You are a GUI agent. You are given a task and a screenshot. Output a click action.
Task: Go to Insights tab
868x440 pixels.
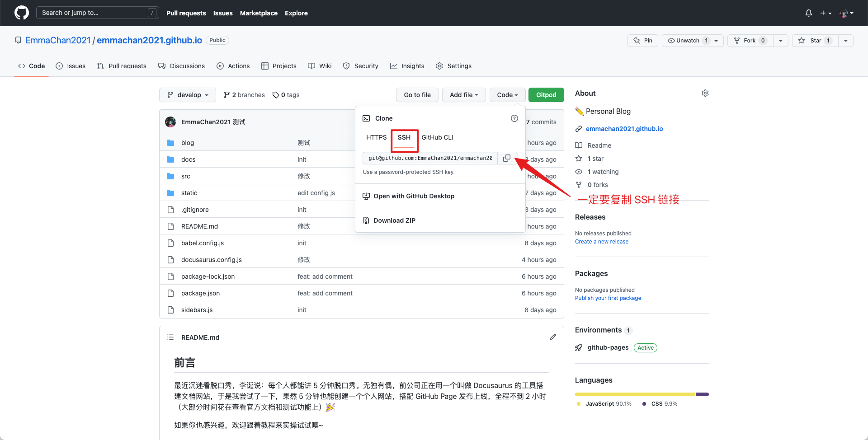point(407,66)
